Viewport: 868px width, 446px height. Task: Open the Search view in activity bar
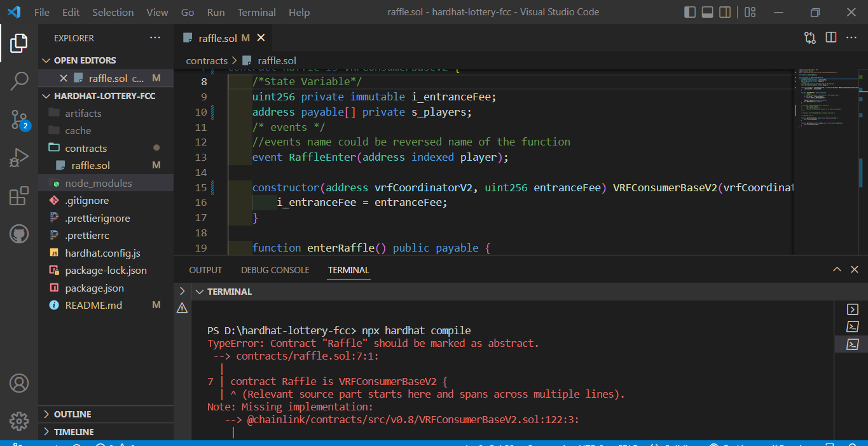pyautogui.click(x=19, y=81)
